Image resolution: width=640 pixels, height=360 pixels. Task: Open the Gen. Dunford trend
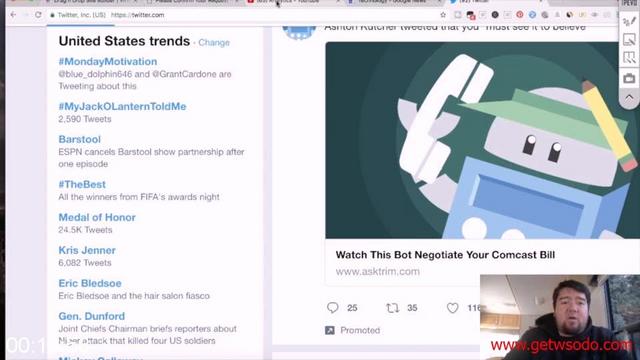coord(91,316)
